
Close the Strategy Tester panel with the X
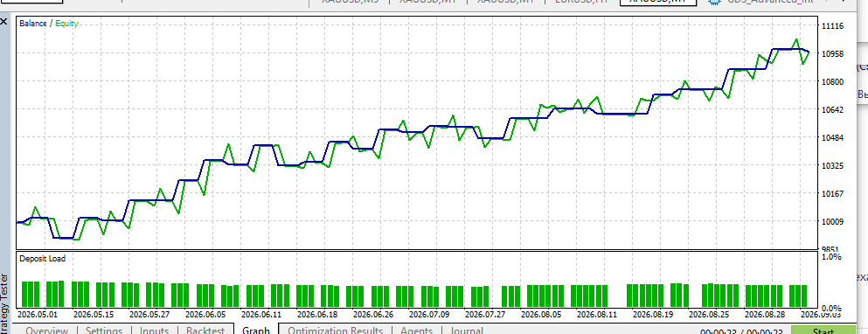(x=3, y=23)
